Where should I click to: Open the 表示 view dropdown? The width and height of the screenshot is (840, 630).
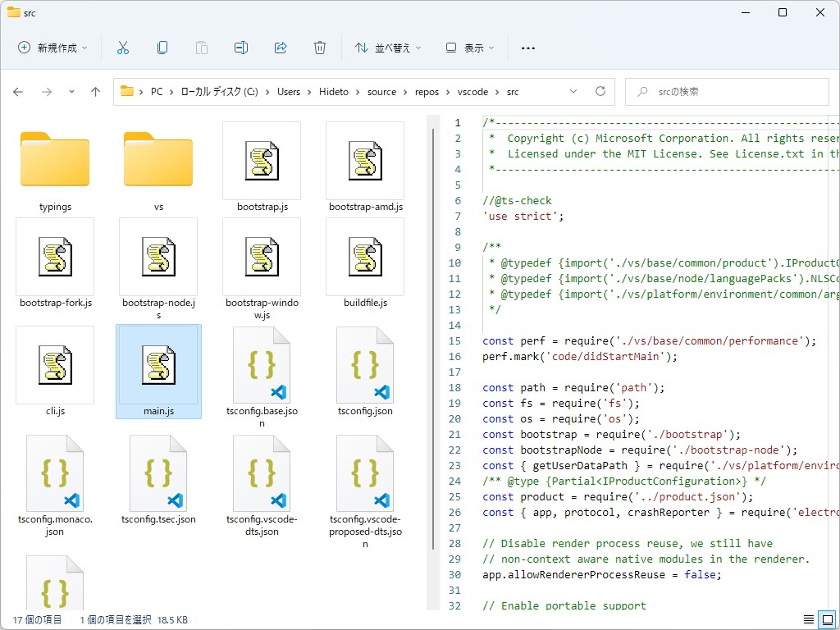tap(470, 48)
